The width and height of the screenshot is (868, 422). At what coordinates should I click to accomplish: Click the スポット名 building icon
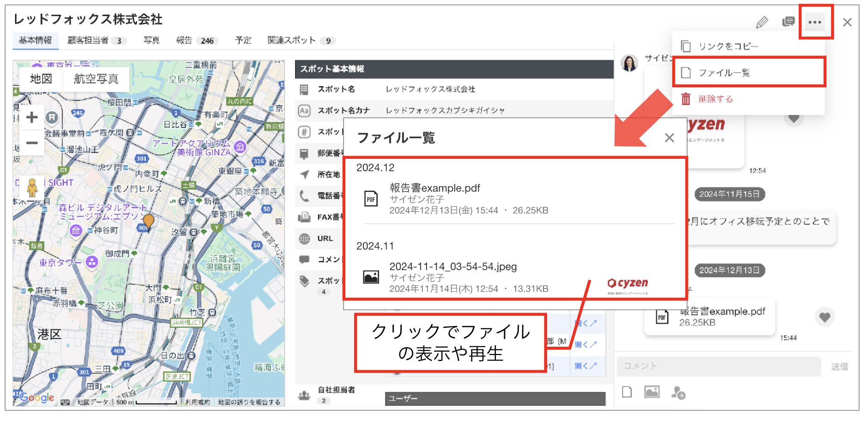(304, 90)
